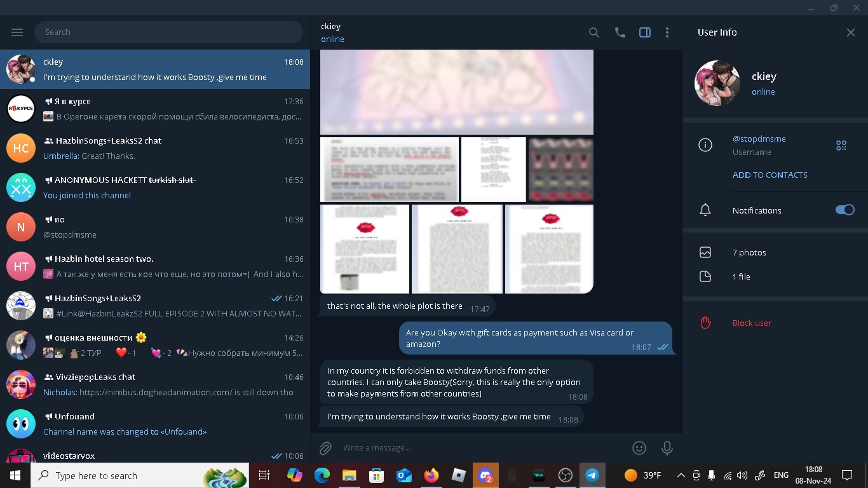The height and width of the screenshot is (488, 868).
Task: Click the online status under ckiey header
Action: click(x=332, y=39)
